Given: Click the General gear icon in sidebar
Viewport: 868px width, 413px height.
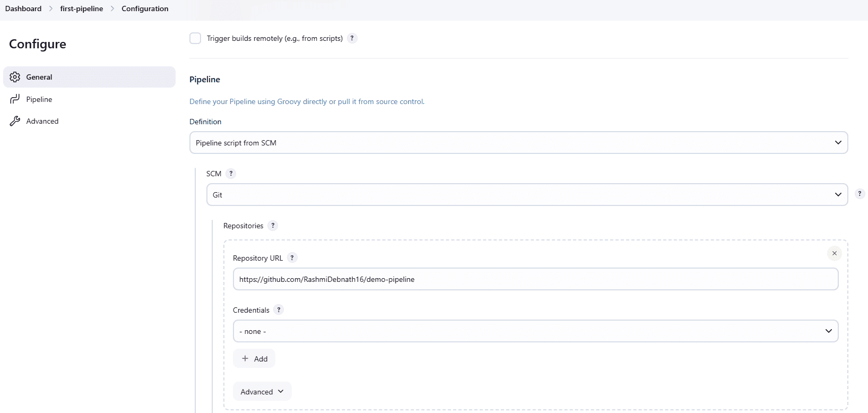Looking at the screenshot, I should 15,77.
